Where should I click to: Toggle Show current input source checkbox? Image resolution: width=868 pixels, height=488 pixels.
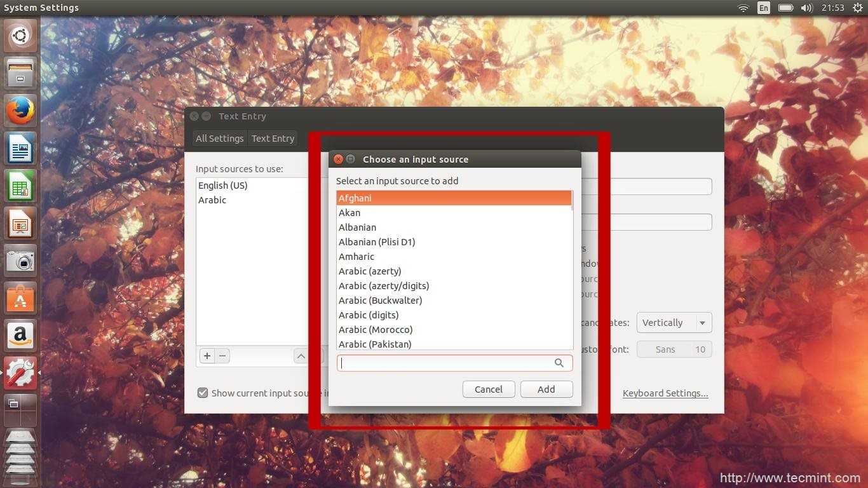coord(203,393)
